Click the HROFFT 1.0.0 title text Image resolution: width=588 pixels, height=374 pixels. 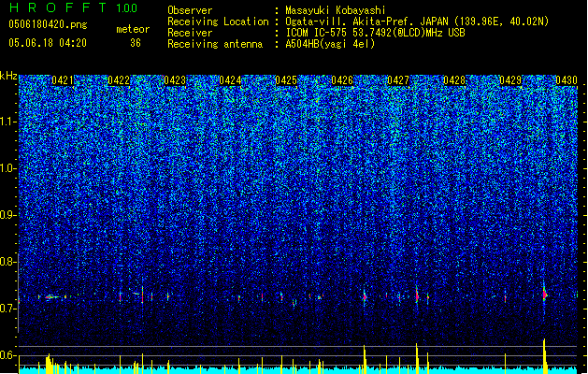tap(74, 7)
